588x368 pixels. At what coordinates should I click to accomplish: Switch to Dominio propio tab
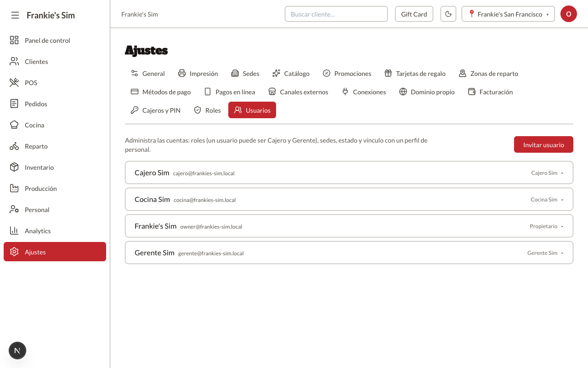click(427, 92)
